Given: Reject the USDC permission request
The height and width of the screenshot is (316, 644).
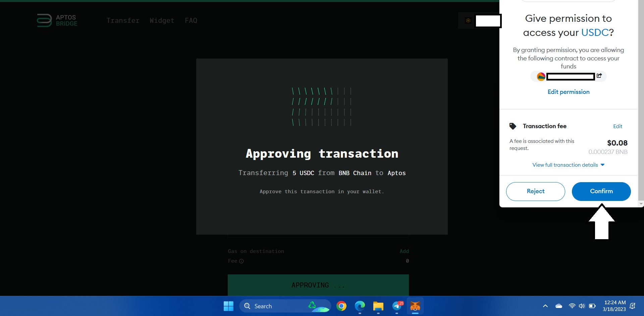Looking at the screenshot, I should 536,192.
